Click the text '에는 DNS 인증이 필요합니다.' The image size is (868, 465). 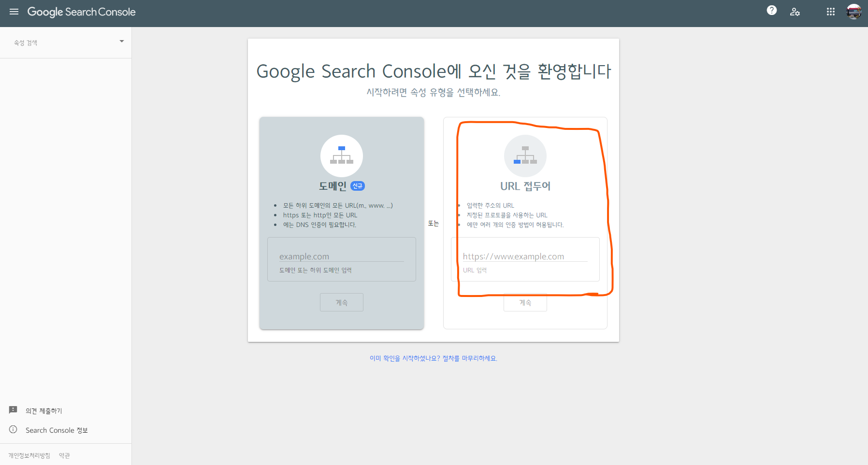pyautogui.click(x=319, y=225)
